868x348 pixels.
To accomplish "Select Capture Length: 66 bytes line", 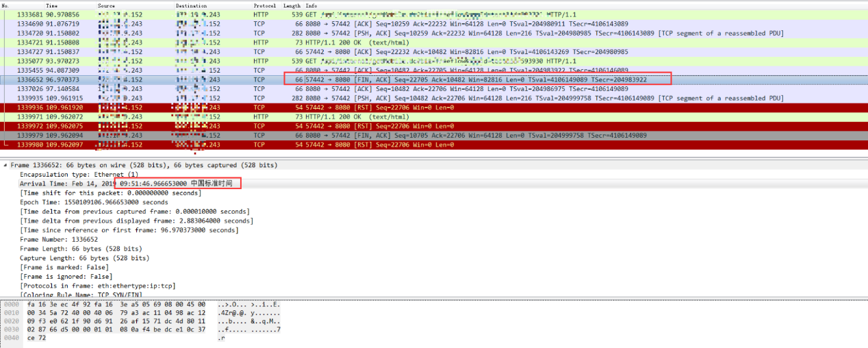I will (x=84, y=258).
